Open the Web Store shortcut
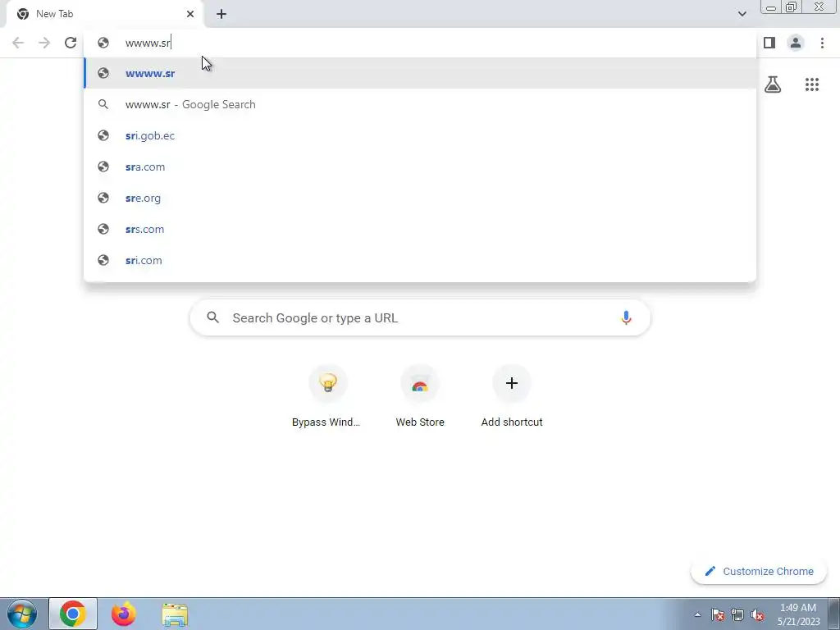Viewport: 840px width, 630px height. tap(420, 396)
